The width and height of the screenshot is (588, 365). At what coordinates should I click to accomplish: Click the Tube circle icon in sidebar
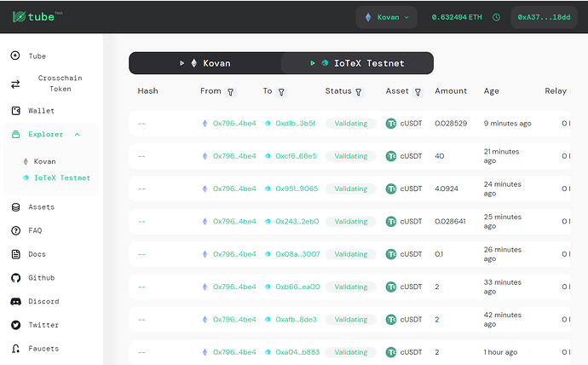(x=15, y=55)
